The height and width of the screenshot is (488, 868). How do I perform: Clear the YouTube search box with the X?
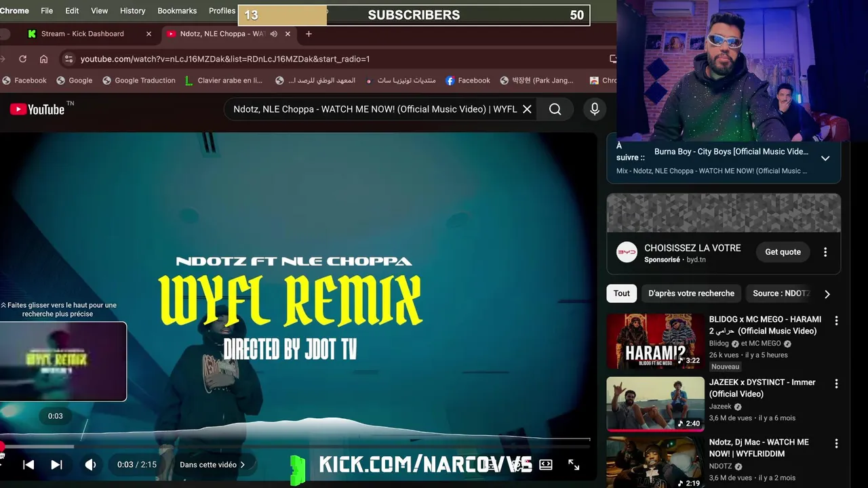[527, 109]
